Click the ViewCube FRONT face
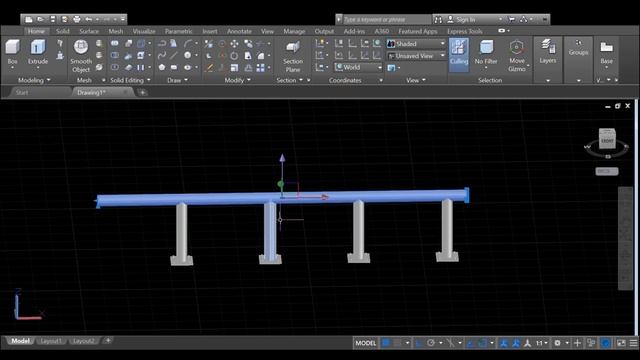The height and width of the screenshot is (360, 640). coord(607,140)
